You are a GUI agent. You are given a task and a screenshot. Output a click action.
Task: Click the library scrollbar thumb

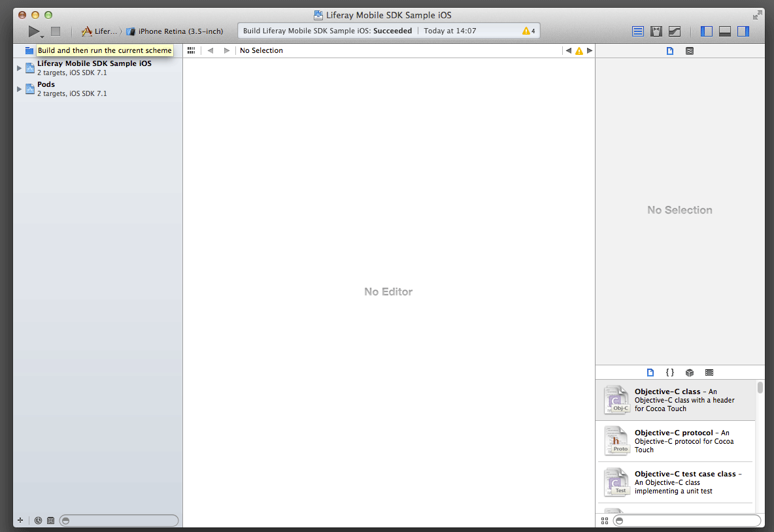(x=760, y=387)
